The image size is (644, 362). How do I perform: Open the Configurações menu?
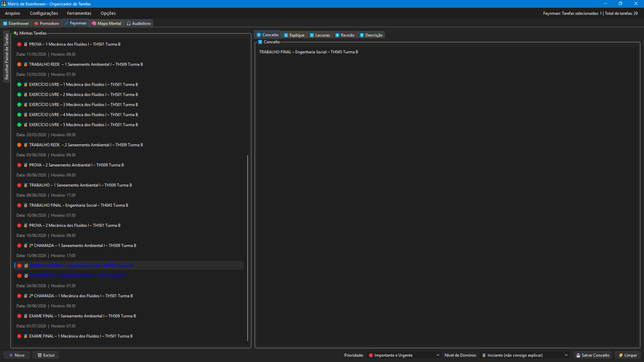pyautogui.click(x=44, y=13)
